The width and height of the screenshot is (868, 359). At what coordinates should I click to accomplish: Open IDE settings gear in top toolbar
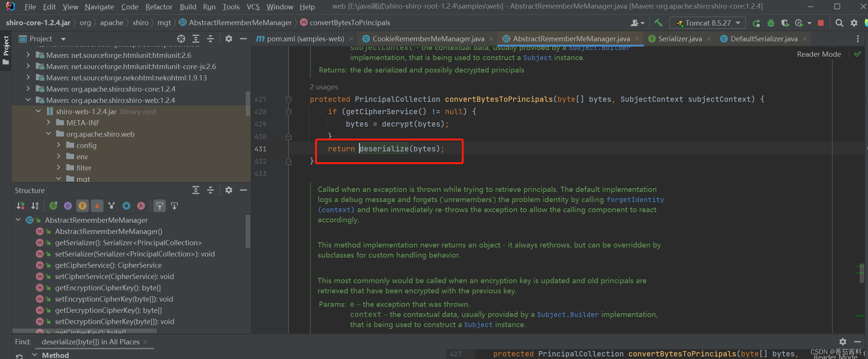click(854, 23)
